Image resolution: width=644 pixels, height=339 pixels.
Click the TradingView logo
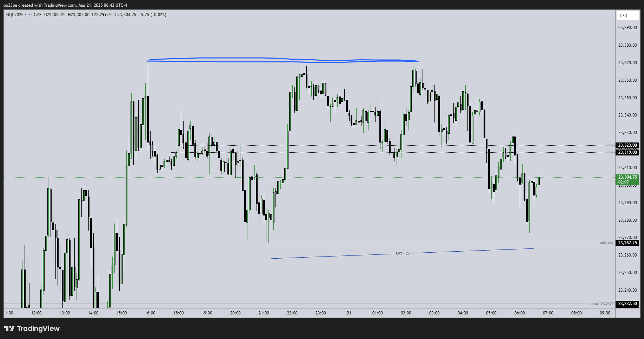pyautogui.click(x=31, y=328)
